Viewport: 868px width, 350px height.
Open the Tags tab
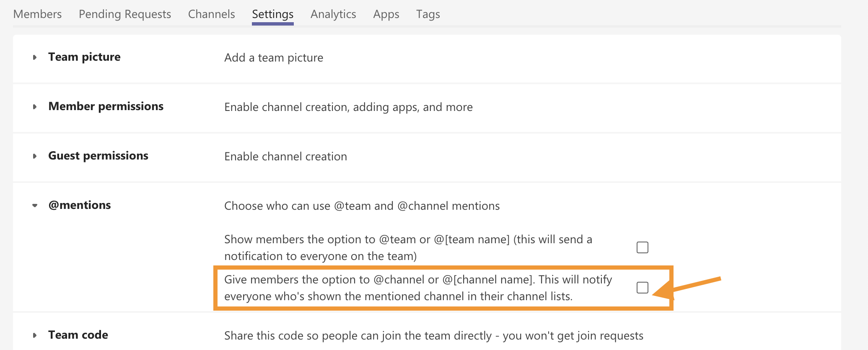coord(428,14)
